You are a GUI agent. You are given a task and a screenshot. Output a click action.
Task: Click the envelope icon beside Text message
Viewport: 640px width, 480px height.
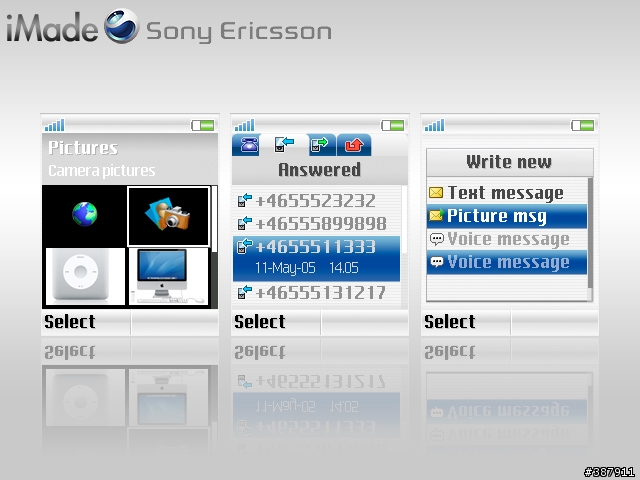[436, 193]
